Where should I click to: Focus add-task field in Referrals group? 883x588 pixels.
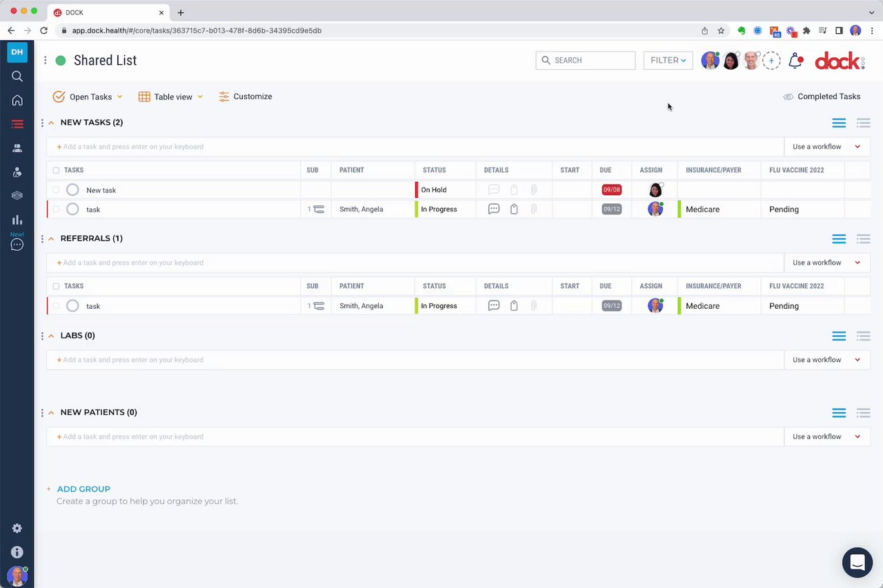[x=415, y=263]
